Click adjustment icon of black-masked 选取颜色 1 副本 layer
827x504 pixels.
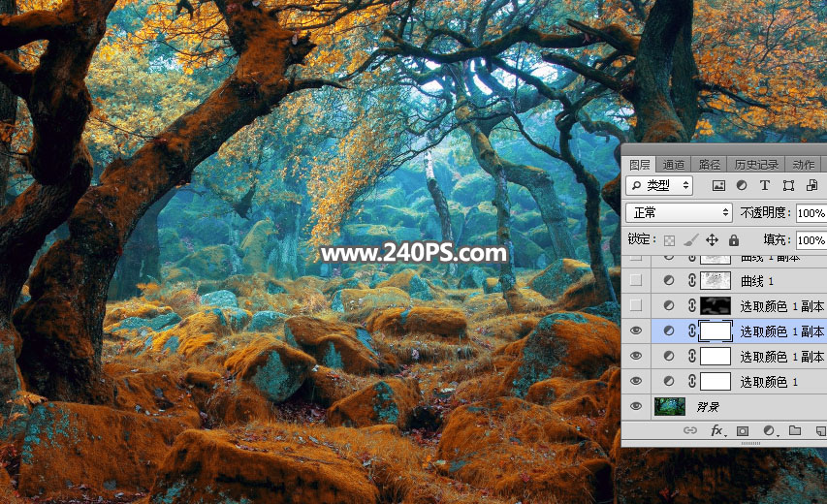(x=669, y=305)
